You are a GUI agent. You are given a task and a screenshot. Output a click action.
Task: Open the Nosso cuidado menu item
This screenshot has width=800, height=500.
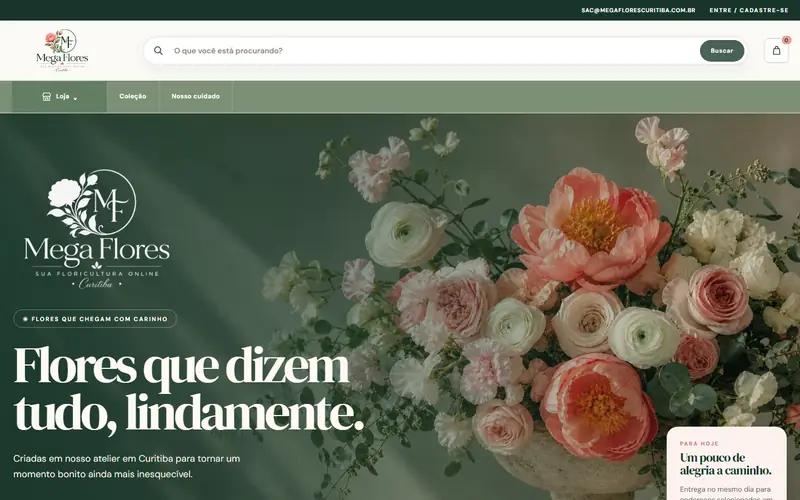click(195, 96)
